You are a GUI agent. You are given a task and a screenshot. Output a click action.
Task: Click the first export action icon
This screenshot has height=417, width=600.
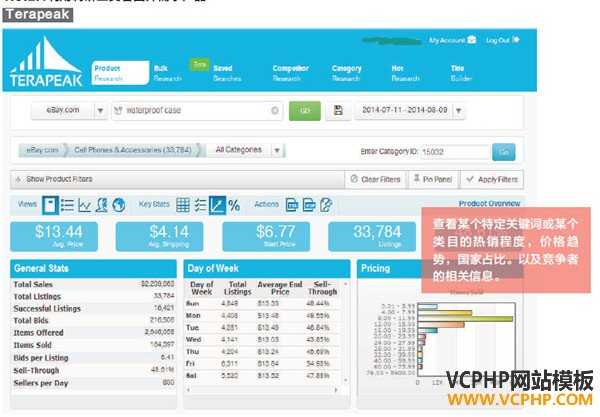click(292, 205)
